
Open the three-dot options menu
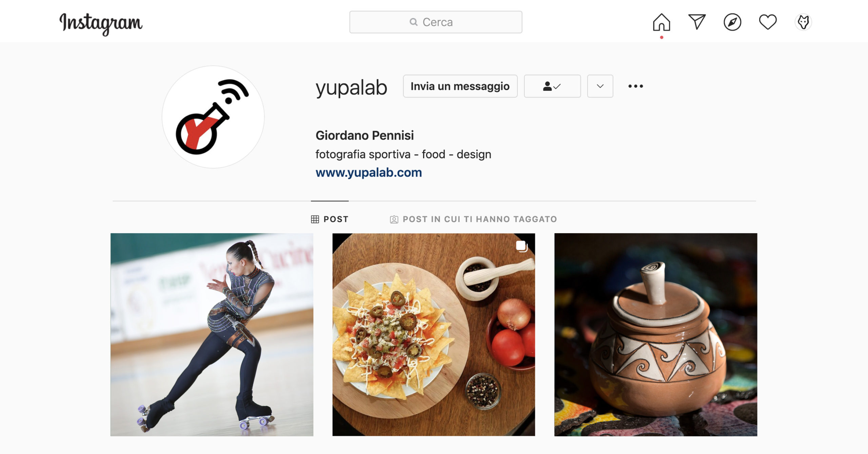[x=635, y=86]
